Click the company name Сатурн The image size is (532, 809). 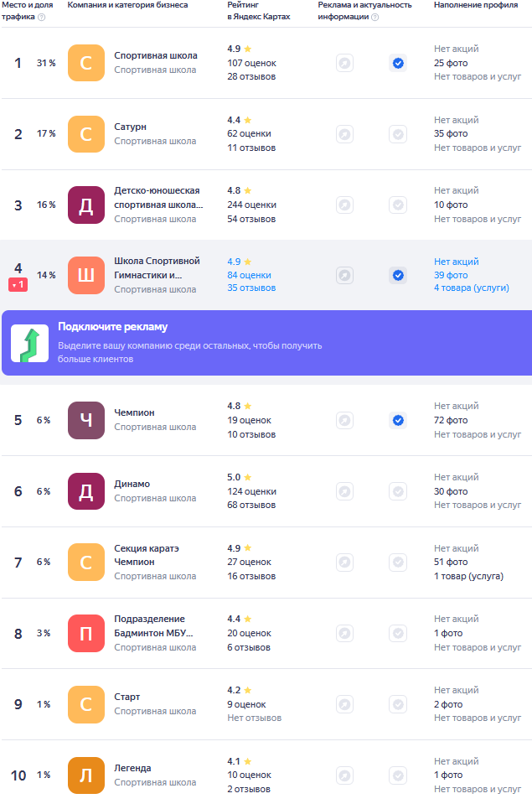(x=130, y=127)
